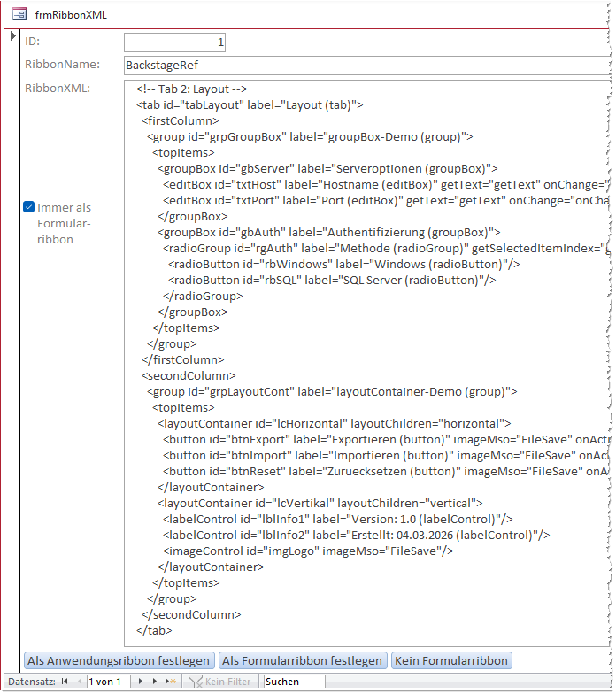Click the Suchen search box
Screen dimensions: 616x694
[294, 682]
